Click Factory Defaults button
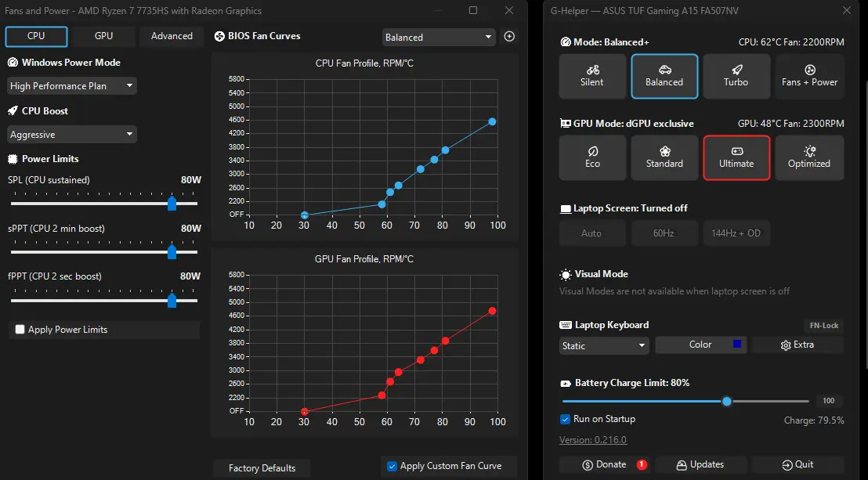The image size is (868, 480). click(262, 468)
